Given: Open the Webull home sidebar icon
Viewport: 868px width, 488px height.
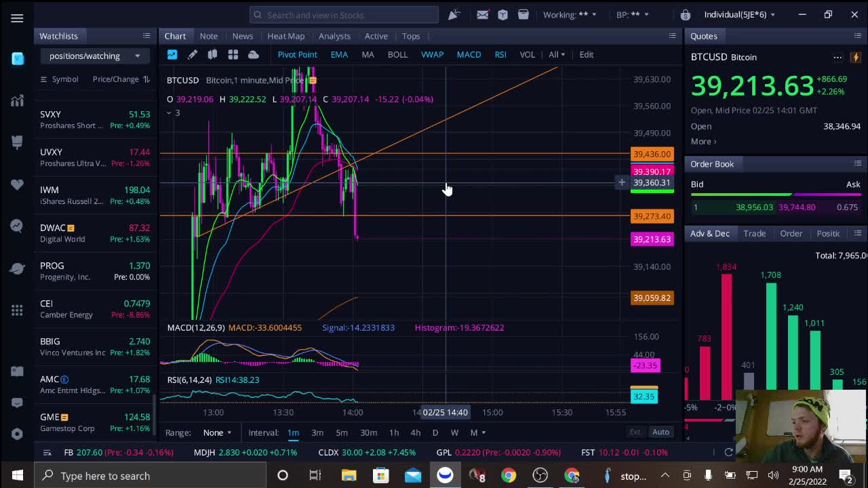Looking at the screenshot, I should coord(17,59).
